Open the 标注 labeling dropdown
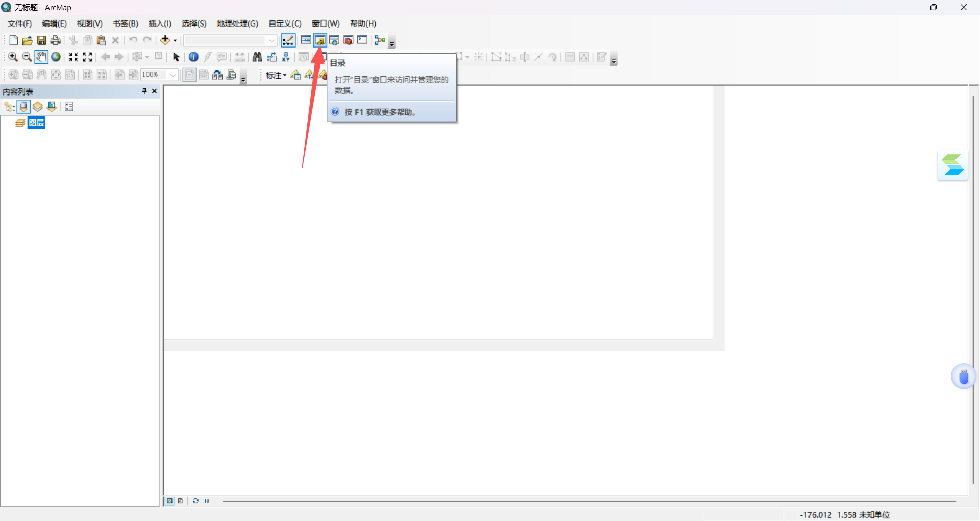This screenshot has height=521, width=980. pos(276,75)
